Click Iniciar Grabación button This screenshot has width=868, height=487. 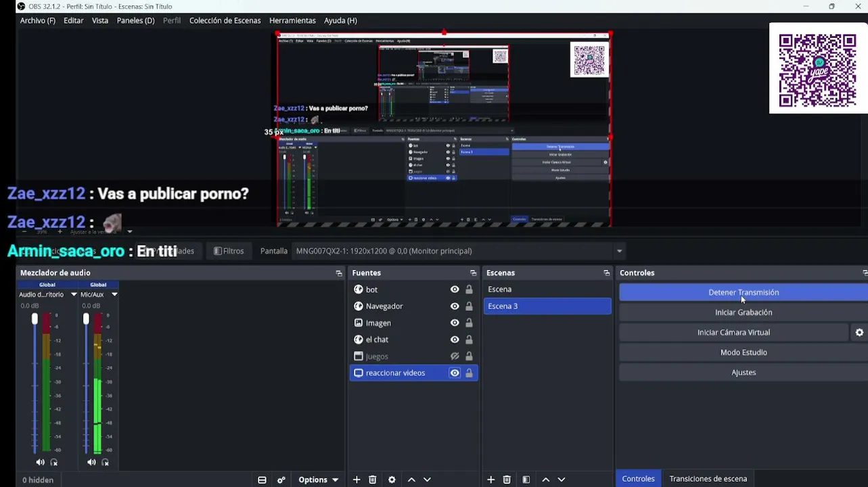tap(744, 312)
